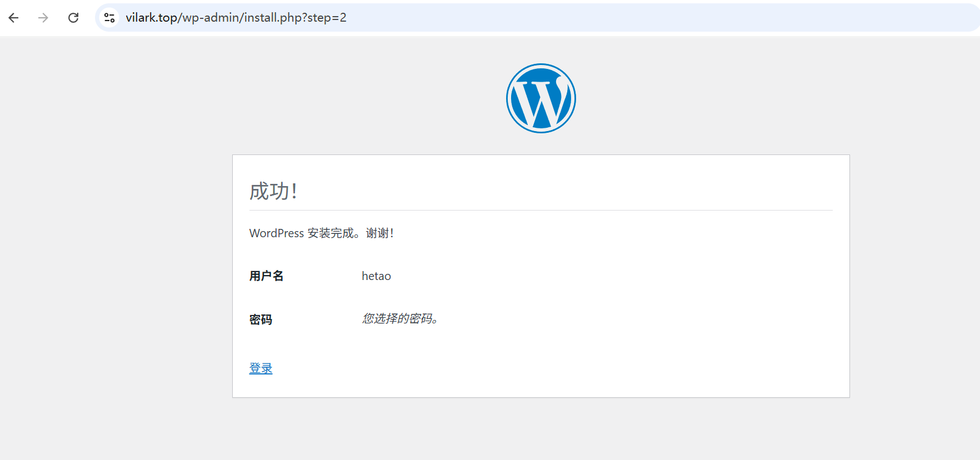Click the 谢谢! text
Screen dimensions: 980x460
click(379, 233)
